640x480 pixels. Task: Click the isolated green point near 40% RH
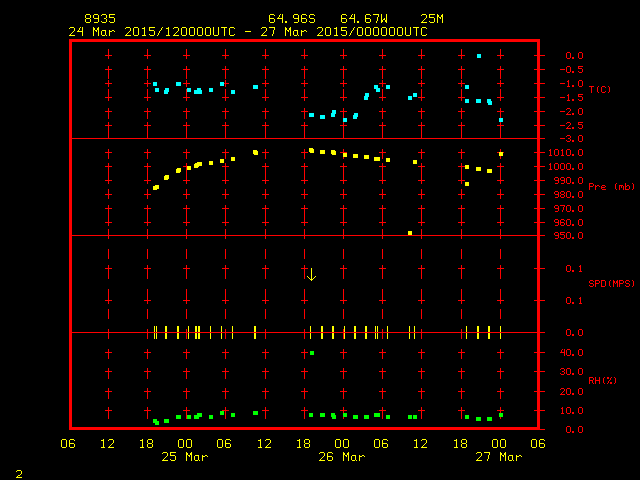point(312,353)
